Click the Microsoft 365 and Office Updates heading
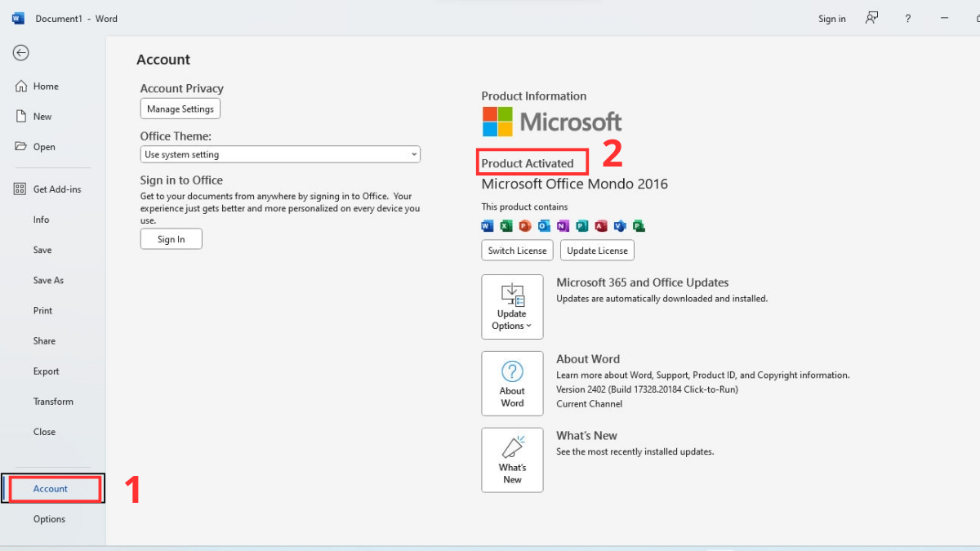The height and width of the screenshot is (551, 980). [643, 282]
